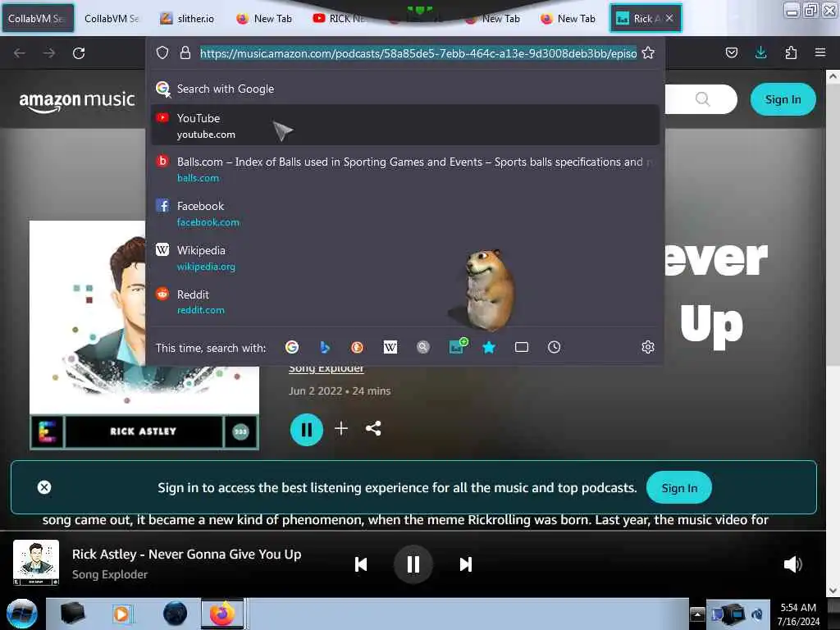
Task: Click the site security padlock icon
Action: (185, 52)
